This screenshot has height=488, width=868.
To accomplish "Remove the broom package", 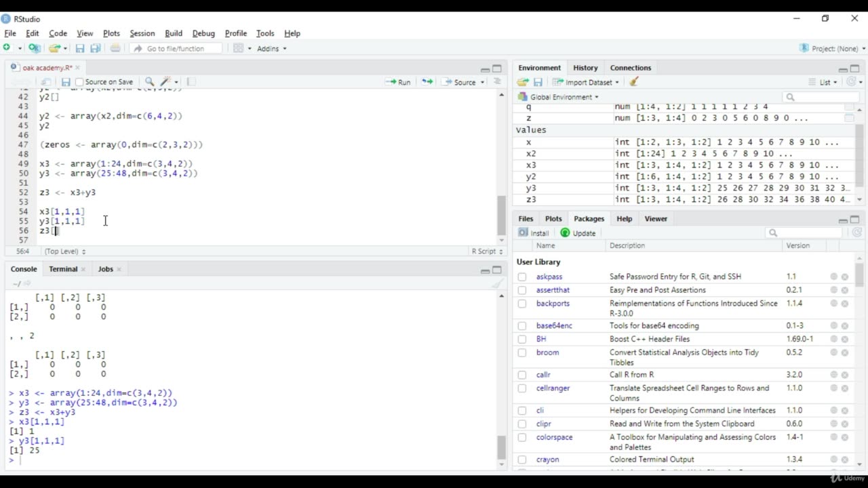I will 845,352.
